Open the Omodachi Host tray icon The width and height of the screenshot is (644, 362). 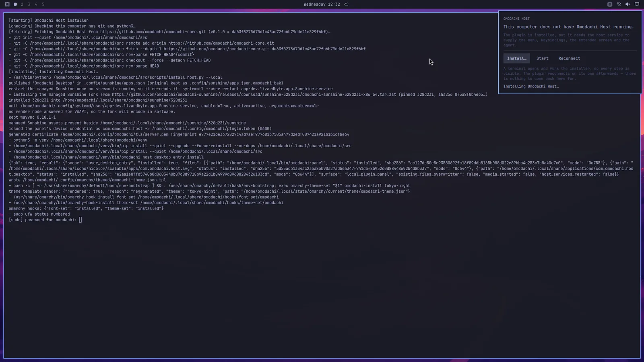pos(610,4)
